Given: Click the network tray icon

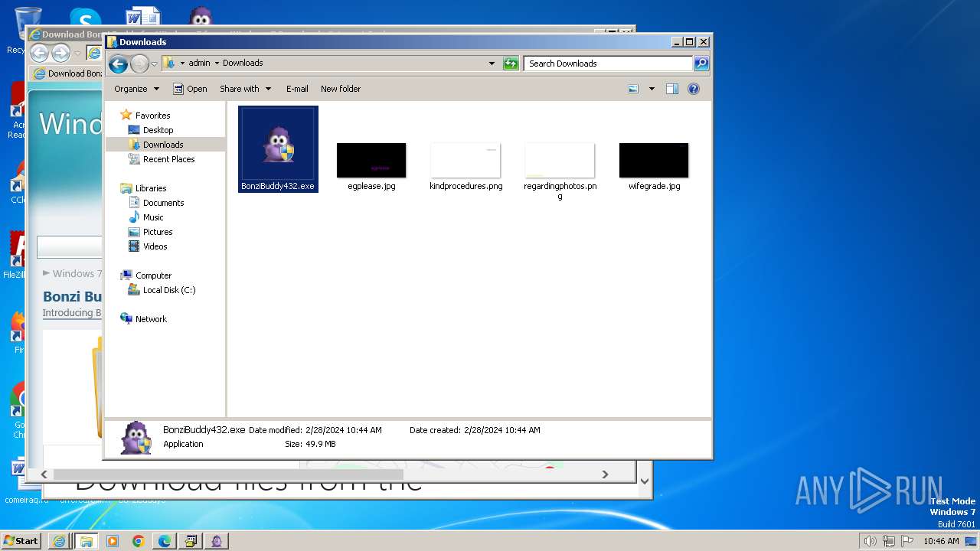Looking at the screenshot, I should (889, 541).
